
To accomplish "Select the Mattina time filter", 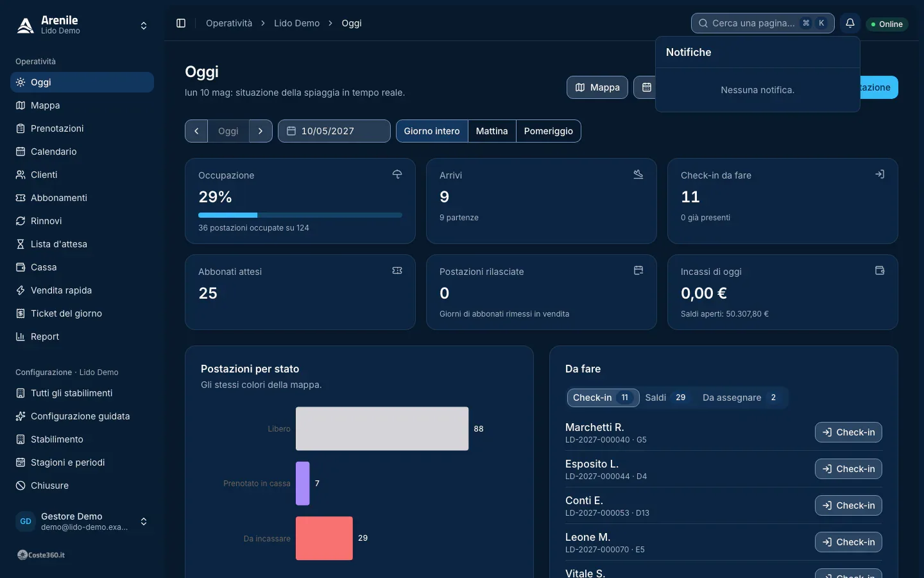I will pyautogui.click(x=492, y=131).
